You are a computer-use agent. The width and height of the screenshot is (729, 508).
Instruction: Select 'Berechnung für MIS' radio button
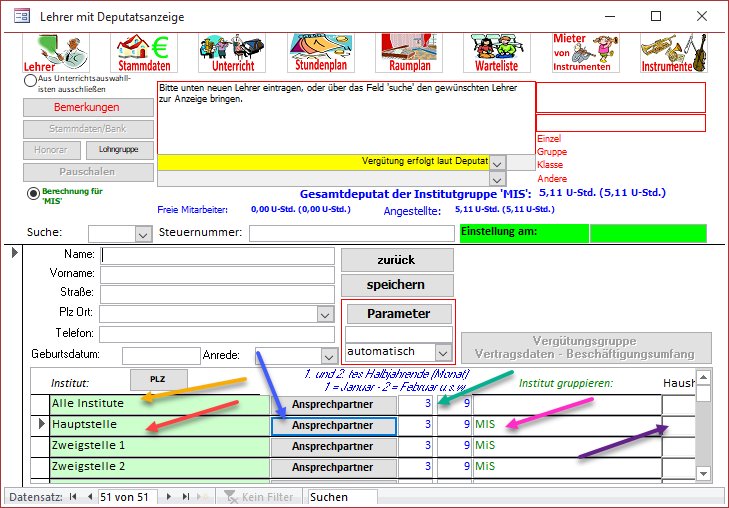coord(34,193)
